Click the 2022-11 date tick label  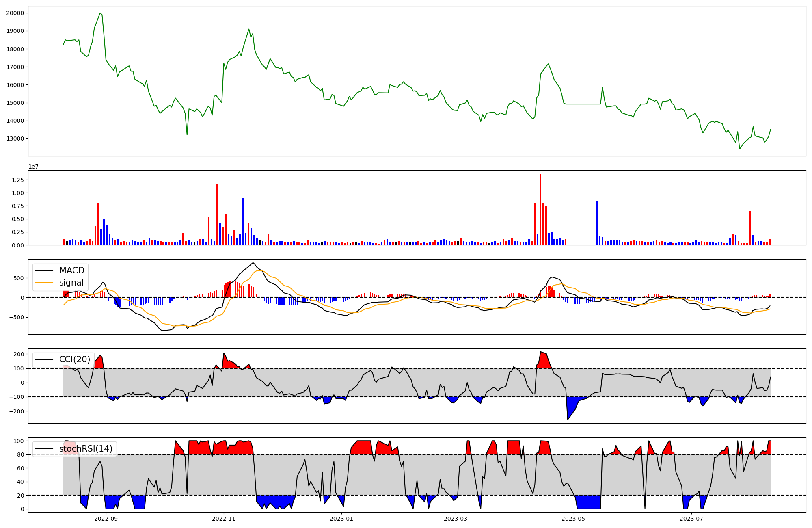224,519
